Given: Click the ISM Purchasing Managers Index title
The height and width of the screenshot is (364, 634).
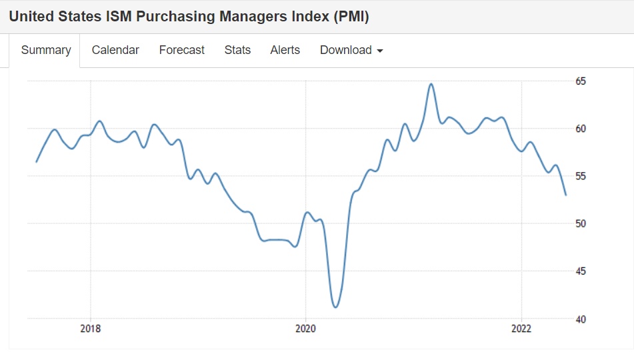Looking at the screenshot, I should click(x=189, y=17).
